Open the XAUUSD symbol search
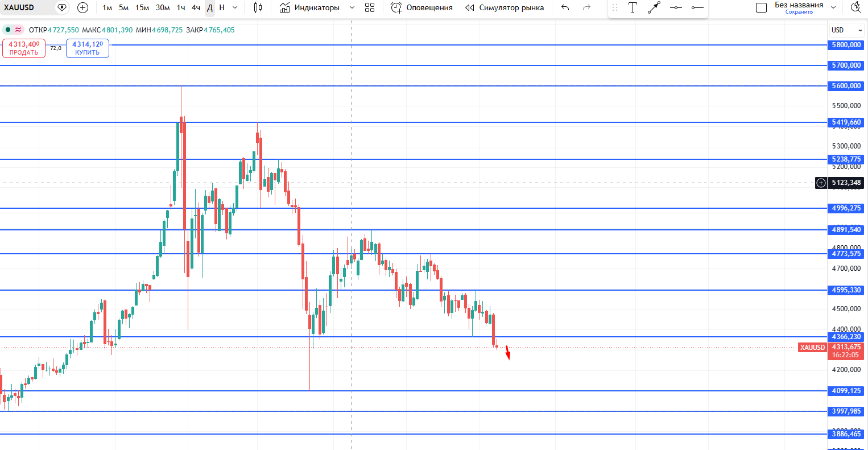Image resolution: width=868 pixels, height=450 pixels. click(19, 7)
